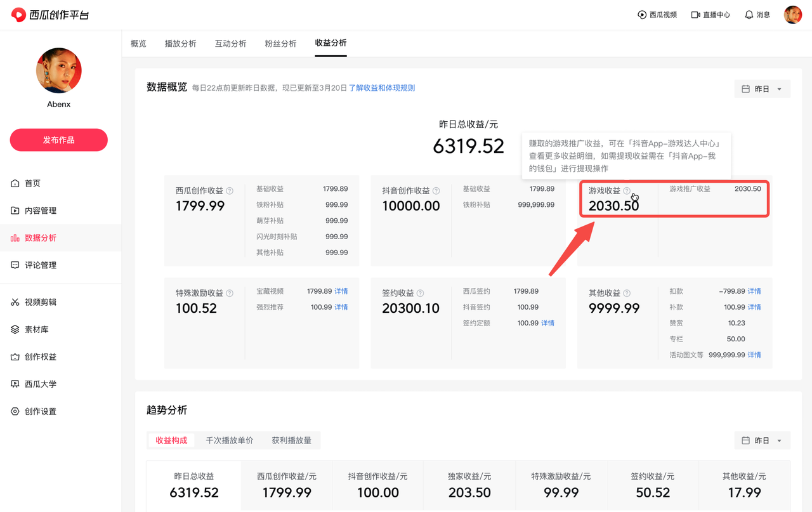812x512 pixels.
Task: Click the 西瓜大学 icon
Action: coord(15,384)
